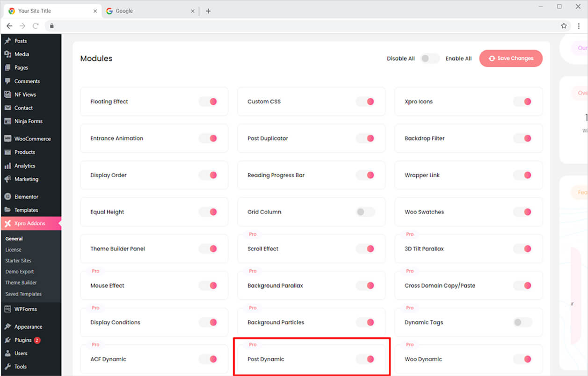Enable the Dynamic Tags toggle
This screenshot has height=376, width=588.
[523, 322]
